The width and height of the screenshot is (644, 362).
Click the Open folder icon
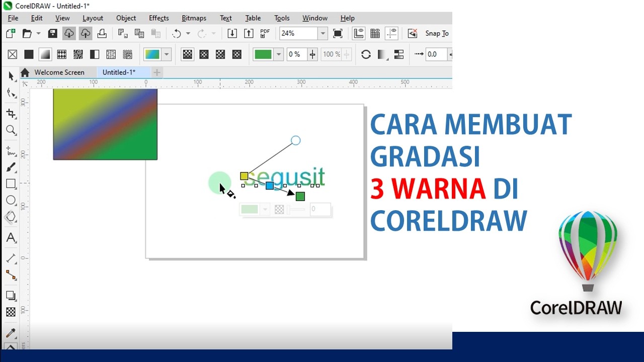[27, 34]
